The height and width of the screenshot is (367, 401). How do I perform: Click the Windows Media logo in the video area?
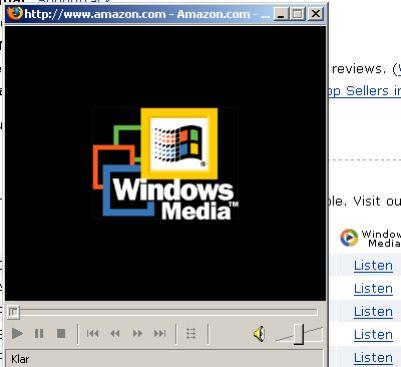pos(165,164)
